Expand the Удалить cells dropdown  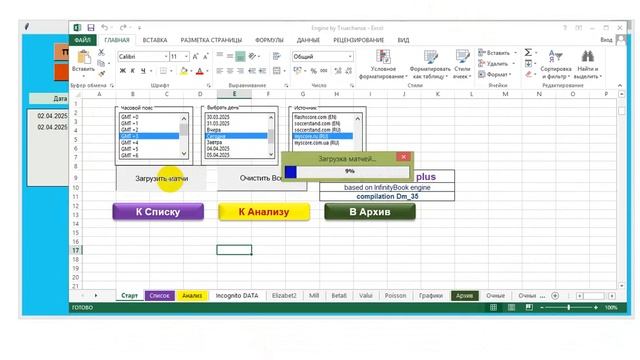pos(513,63)
